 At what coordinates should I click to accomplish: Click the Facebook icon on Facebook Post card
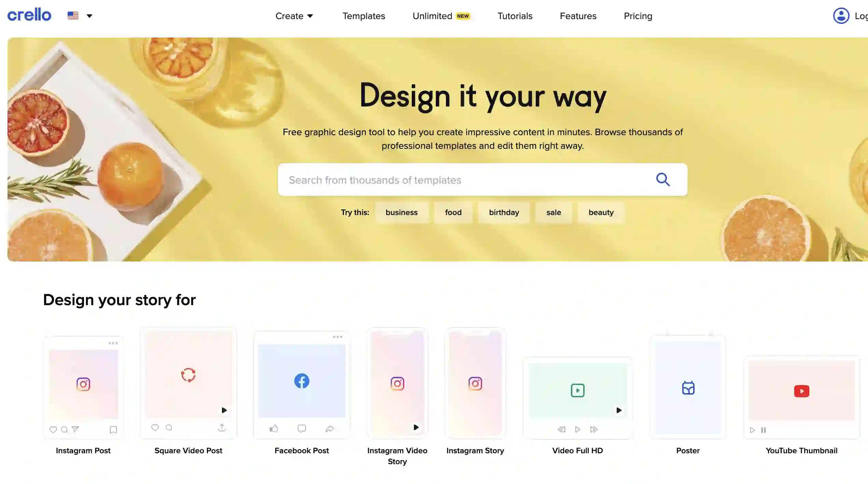click(x=302, y=381)
